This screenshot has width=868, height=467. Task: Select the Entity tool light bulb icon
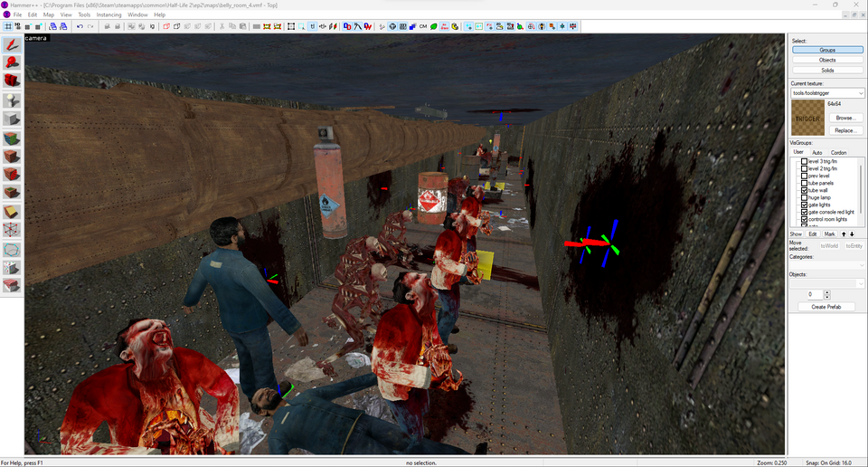[12, 100]
